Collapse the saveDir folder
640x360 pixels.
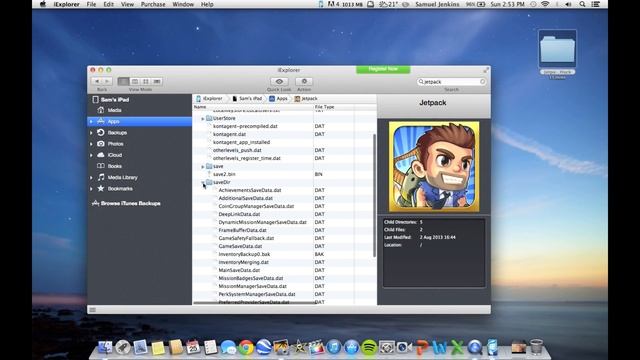(203, 182)
